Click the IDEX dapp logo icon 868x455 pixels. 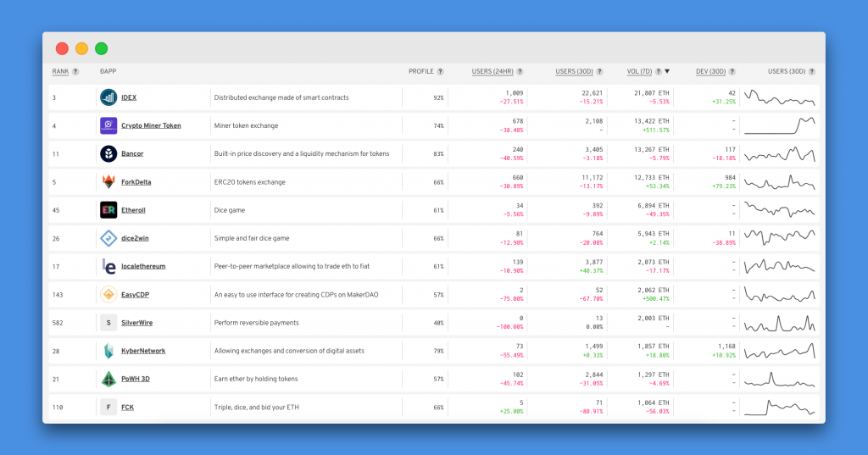click(x=108, y=97)
